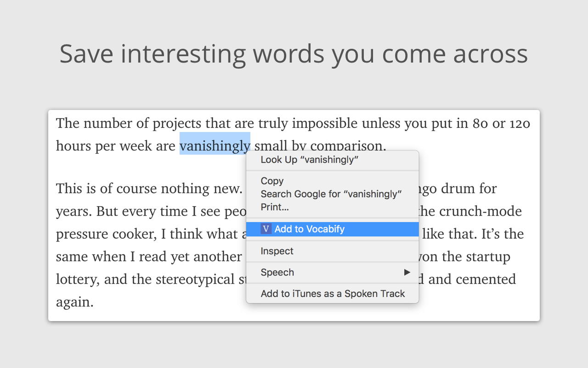The height and width of the screenshot is (368, 588).
Task: Click the disclosure triangle next to Speech
Action: pos(407,272)
